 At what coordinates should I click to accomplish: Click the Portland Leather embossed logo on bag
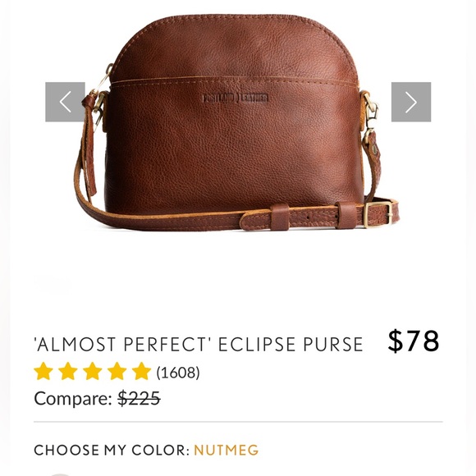coord(235,98)
